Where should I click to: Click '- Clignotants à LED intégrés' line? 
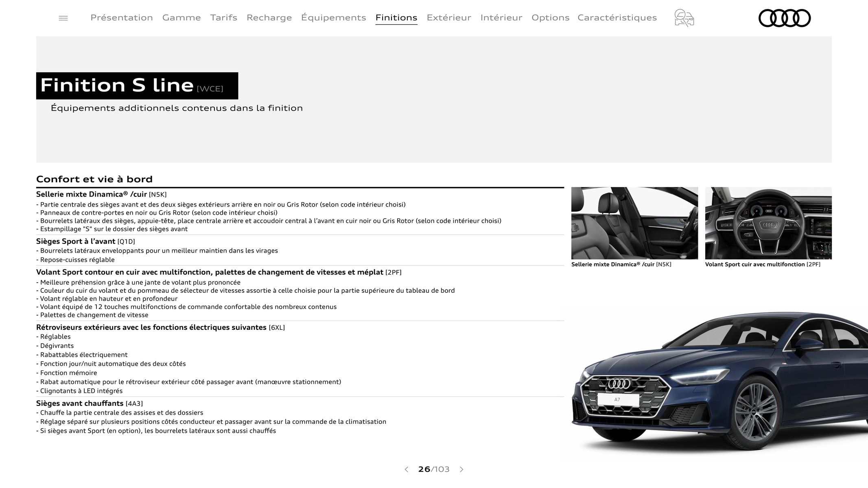coord(79,391)
